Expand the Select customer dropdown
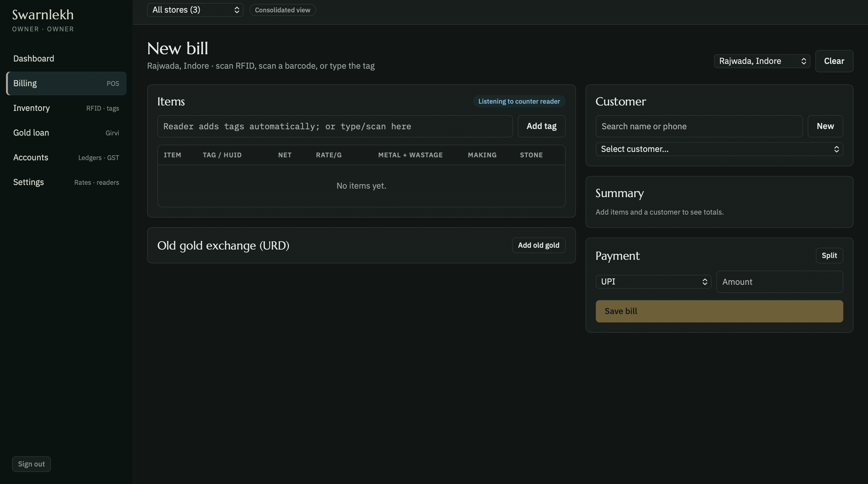The width and height of the screenshot is (868, 484). [719, 149]
